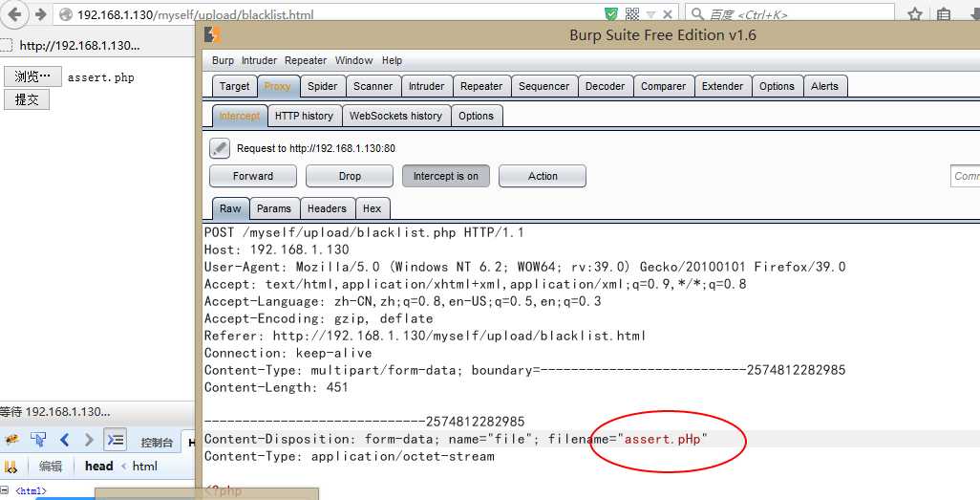Select the HTTP history sub-tab

point(304,116)
